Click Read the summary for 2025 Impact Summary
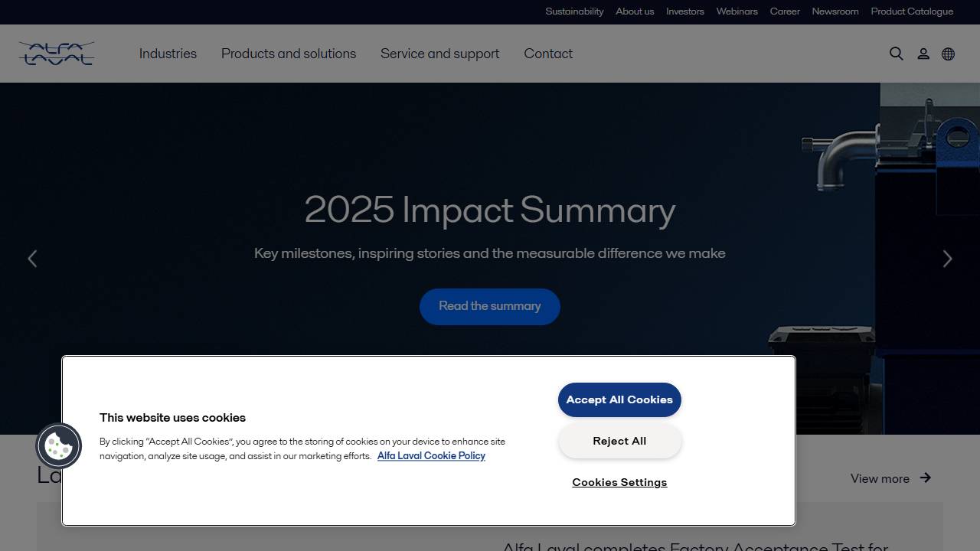 pyautogui.click(x=489, y=306)
